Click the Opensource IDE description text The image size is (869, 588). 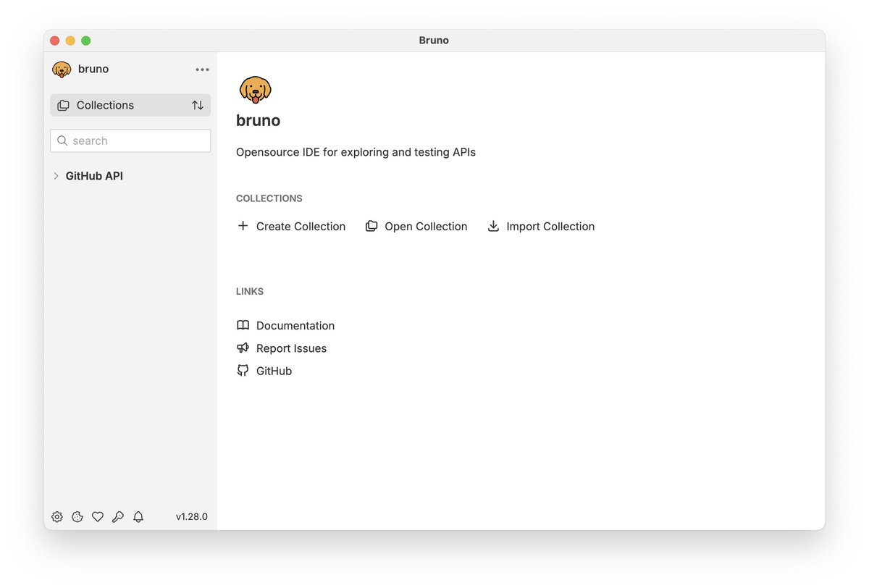point(356,152)
